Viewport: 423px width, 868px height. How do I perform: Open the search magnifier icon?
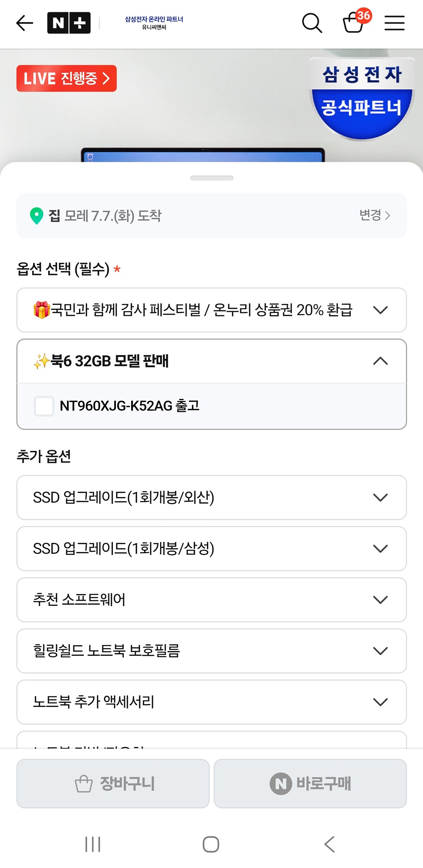click(312, 23)
